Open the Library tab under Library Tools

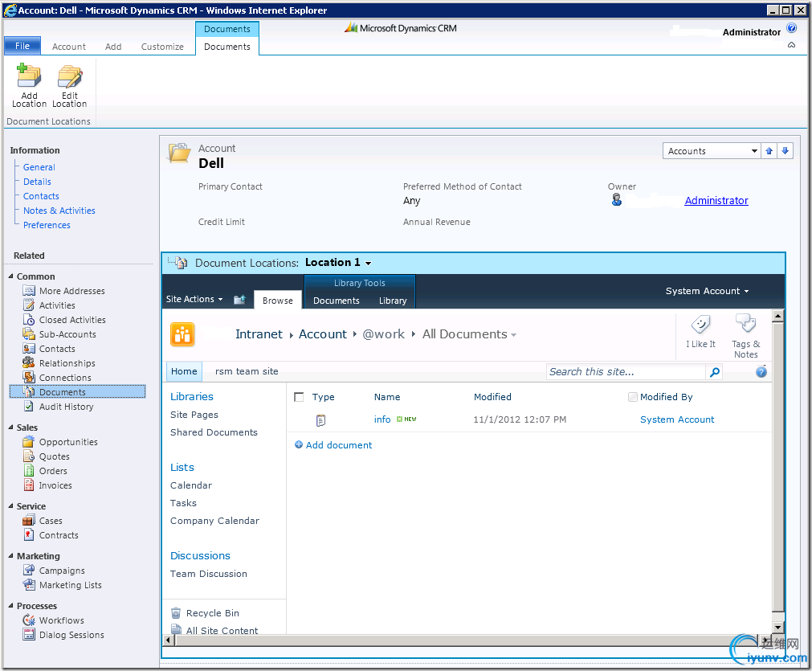[393, 301]
